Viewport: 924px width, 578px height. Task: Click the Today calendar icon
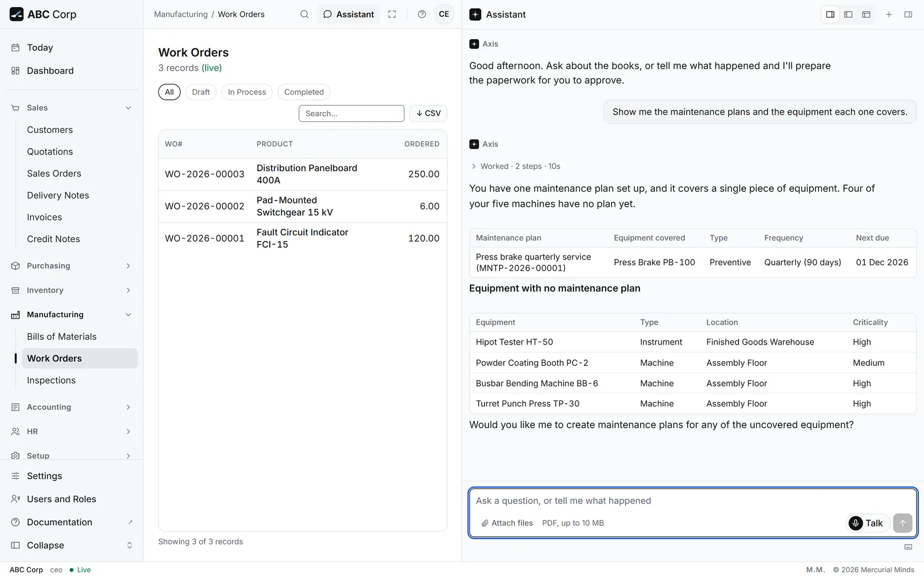click(x=16, y=47)
